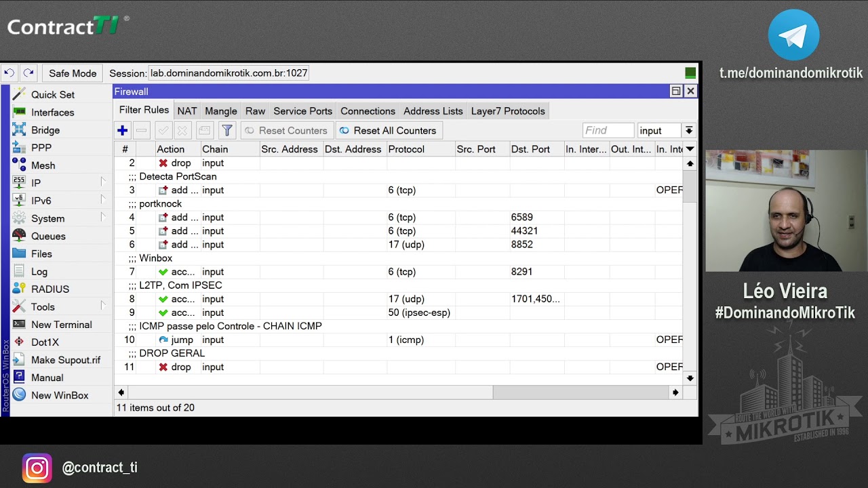Open PPP in sidebar

point(41,148)
